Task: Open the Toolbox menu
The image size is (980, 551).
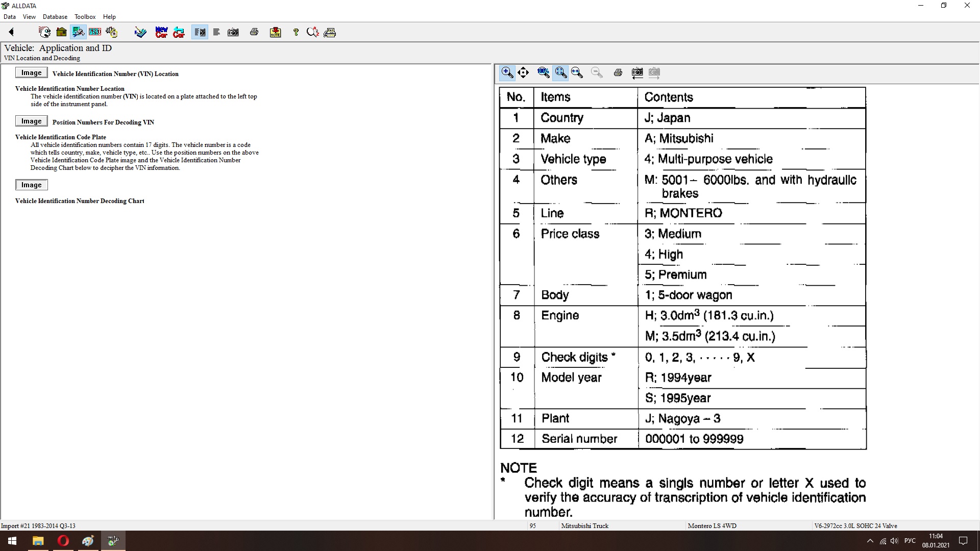Action: pos(85,16)
